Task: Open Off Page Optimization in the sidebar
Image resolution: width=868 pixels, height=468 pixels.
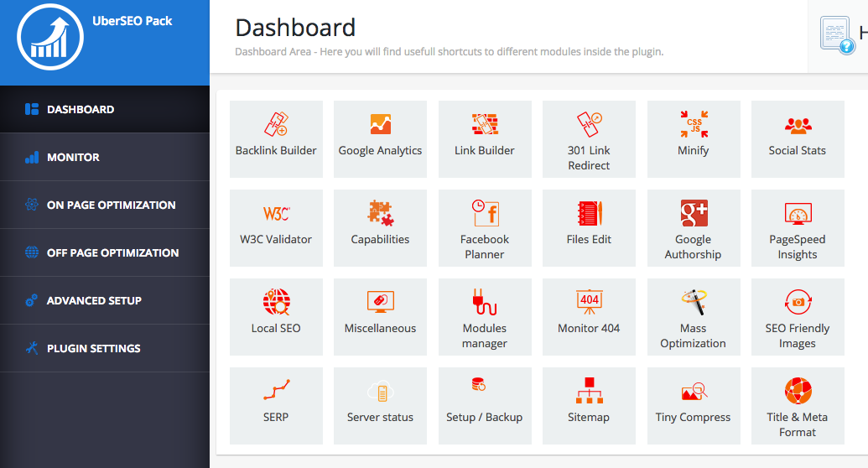Action: (x=105, y=252)
